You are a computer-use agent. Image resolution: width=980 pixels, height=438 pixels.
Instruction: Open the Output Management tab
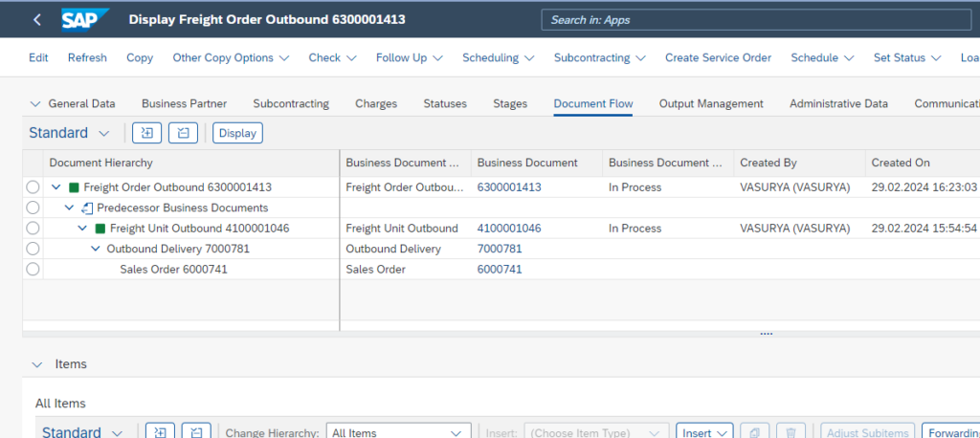pos(710,103)
